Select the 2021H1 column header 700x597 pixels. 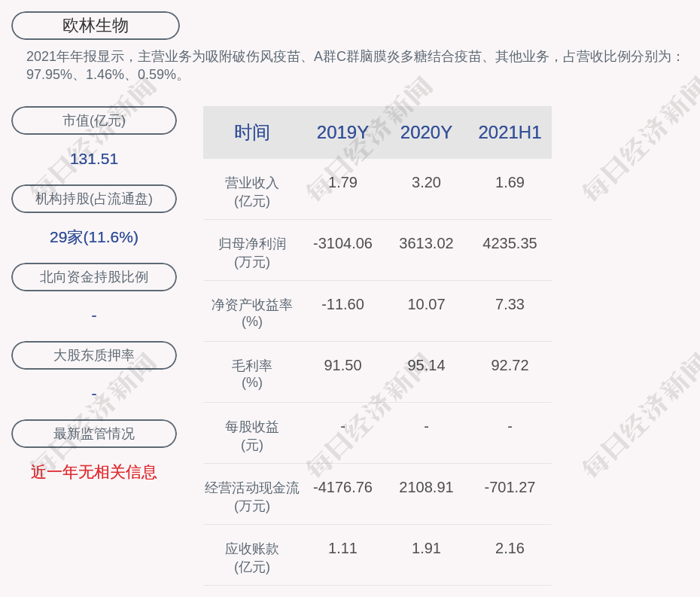[510, 132]
